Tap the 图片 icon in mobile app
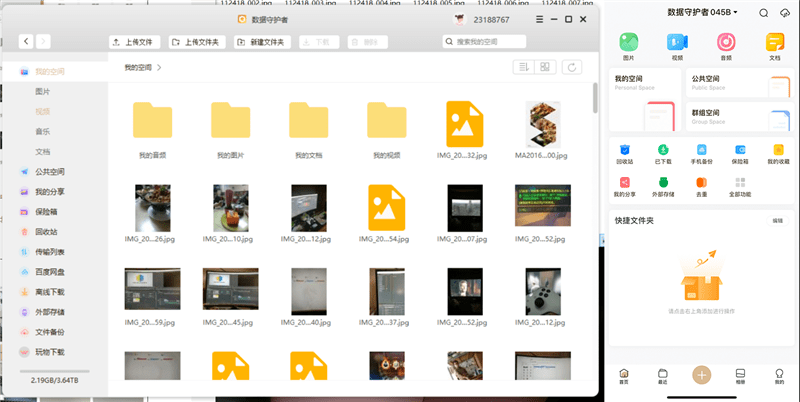 click(629, 45)
